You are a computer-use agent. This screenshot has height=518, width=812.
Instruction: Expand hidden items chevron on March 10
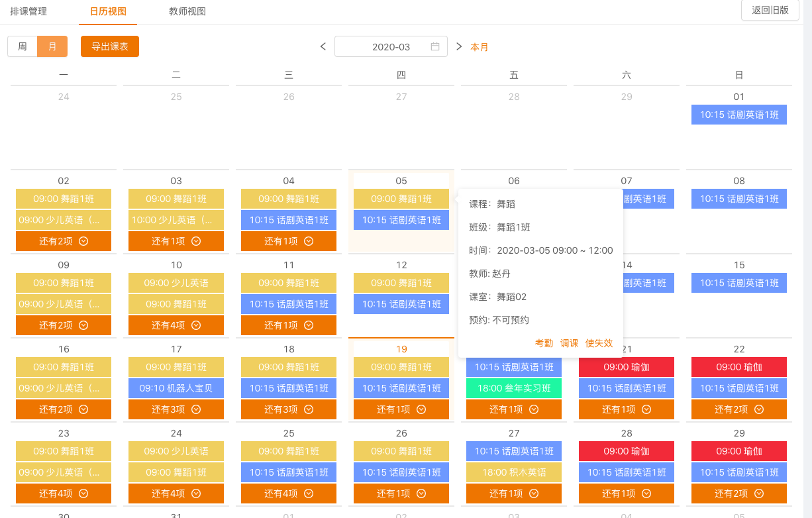coord(196,325)
